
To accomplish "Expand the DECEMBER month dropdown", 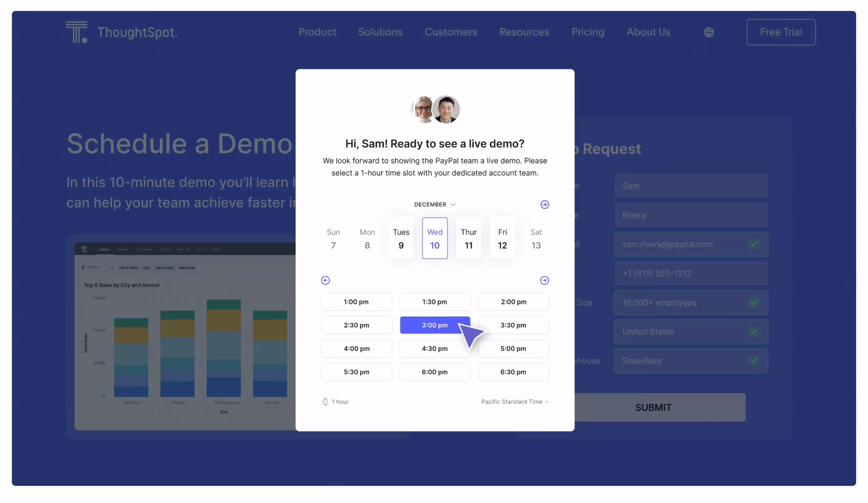I will tap(435, 204).
